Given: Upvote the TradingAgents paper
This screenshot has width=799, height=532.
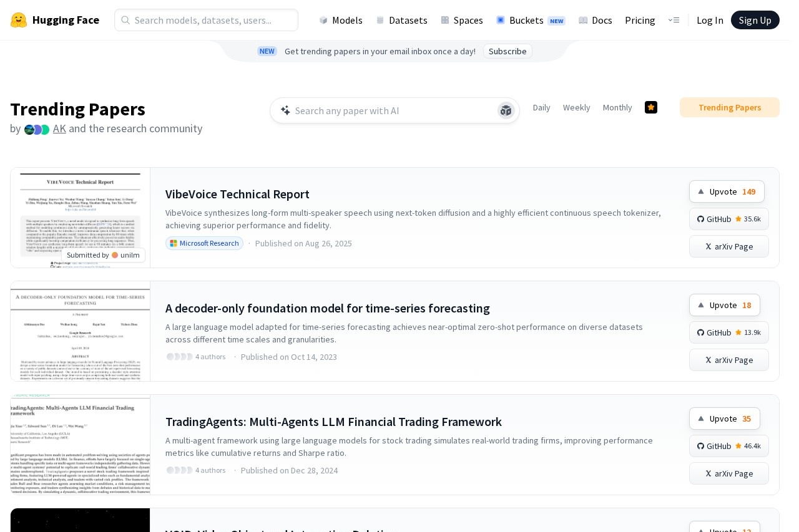Looking at the screenshot, I should [x=725, y=418].
